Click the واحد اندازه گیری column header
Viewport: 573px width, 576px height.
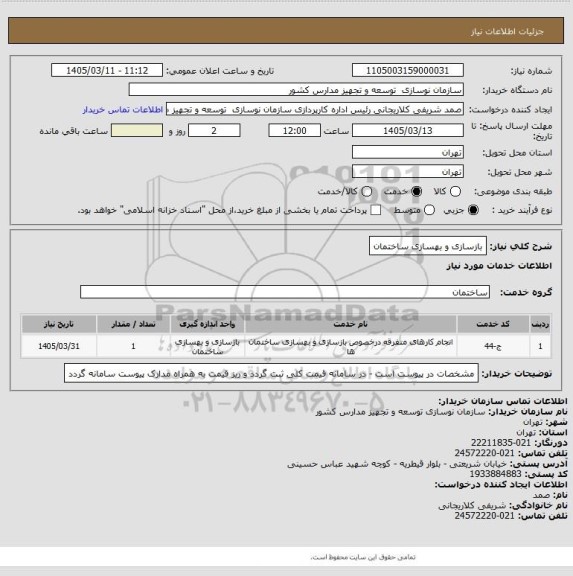(x=208, y=324)
